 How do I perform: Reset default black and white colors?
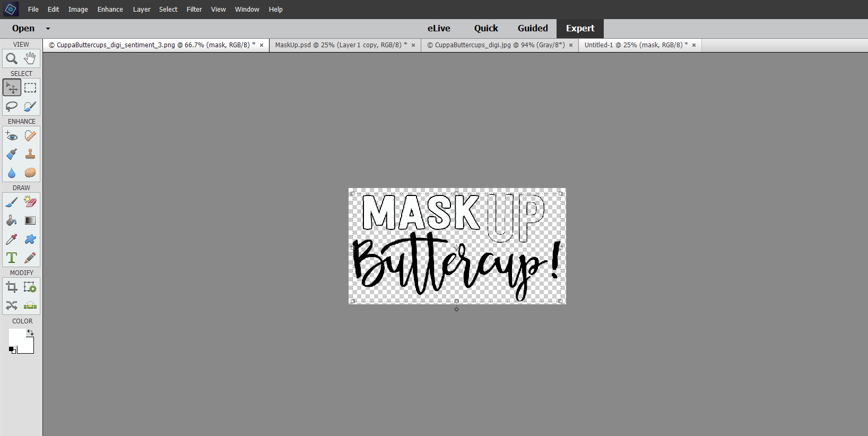[12, 349]
